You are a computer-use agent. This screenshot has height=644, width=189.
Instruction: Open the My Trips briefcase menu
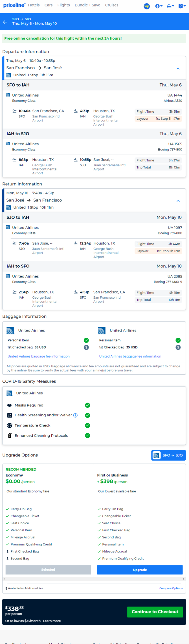pos(170,6)
